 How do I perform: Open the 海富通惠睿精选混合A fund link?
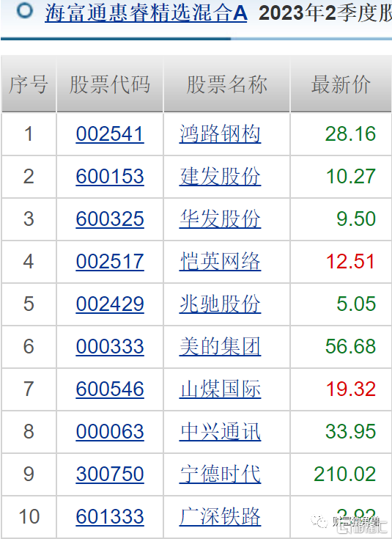click(146, 13)
